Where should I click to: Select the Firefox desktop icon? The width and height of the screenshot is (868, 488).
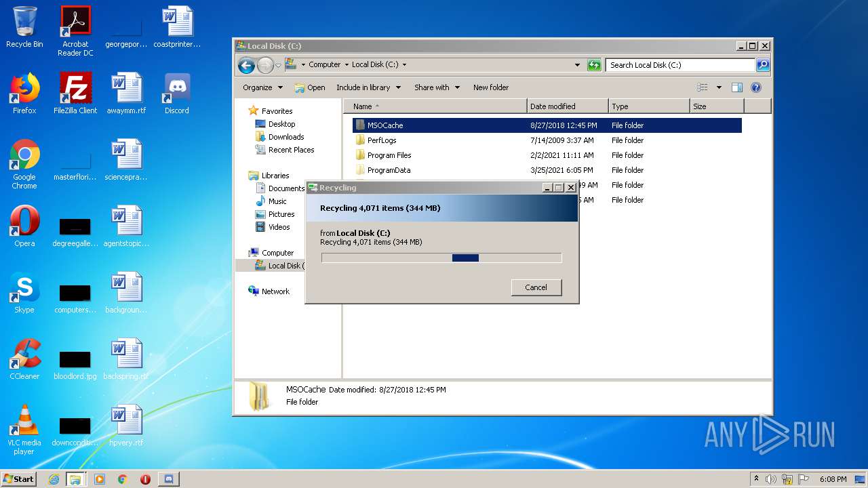coord(24,94)
